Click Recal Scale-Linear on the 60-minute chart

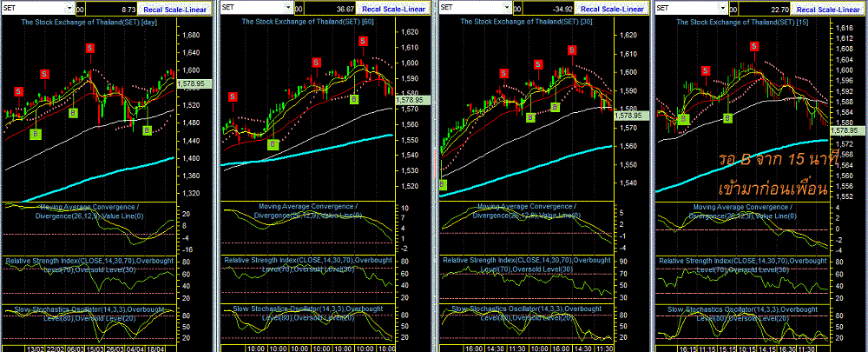[x=392, y=9]
